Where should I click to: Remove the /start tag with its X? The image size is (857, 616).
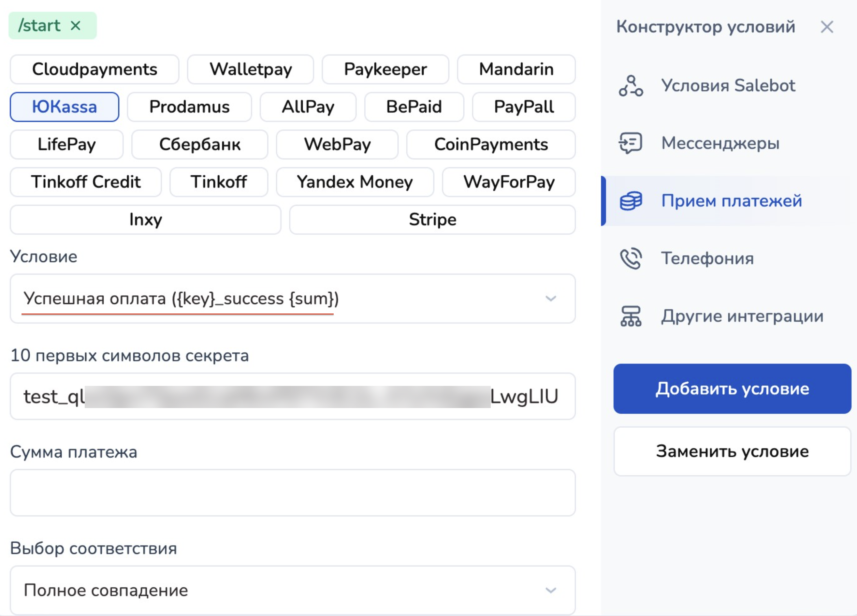click(x=76, y=26)
